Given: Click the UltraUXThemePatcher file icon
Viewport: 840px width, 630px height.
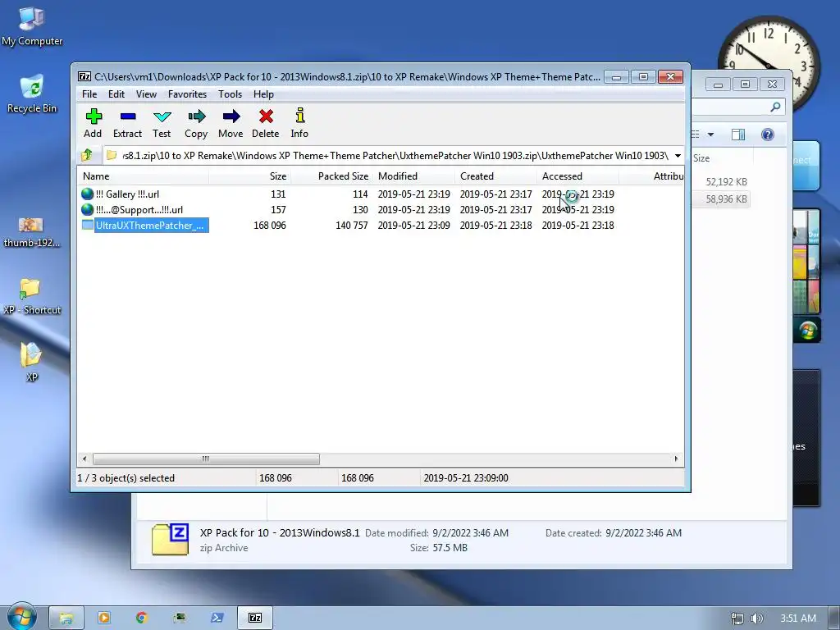Looking at the screenshot, I should [87, 225].
